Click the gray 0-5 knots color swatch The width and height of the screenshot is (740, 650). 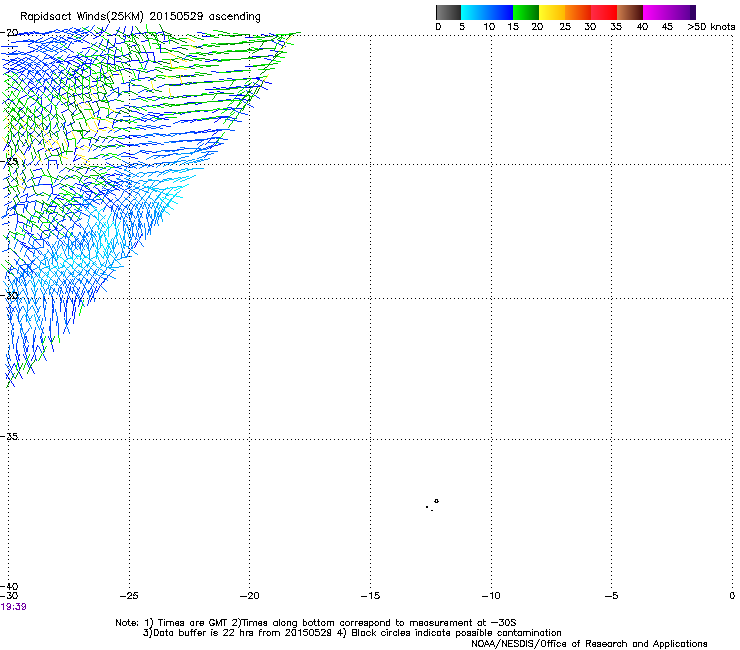(x=448, y=12)
